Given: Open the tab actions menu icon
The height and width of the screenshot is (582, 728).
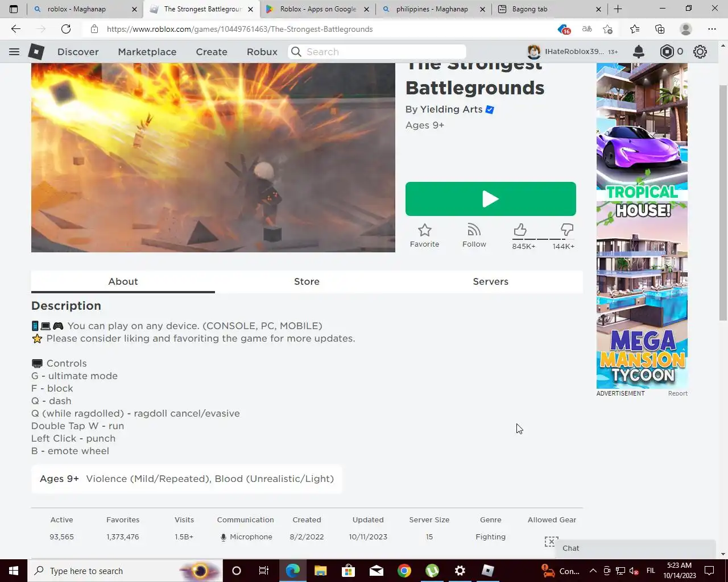Looking at the screenshot, I should (14, 9).
